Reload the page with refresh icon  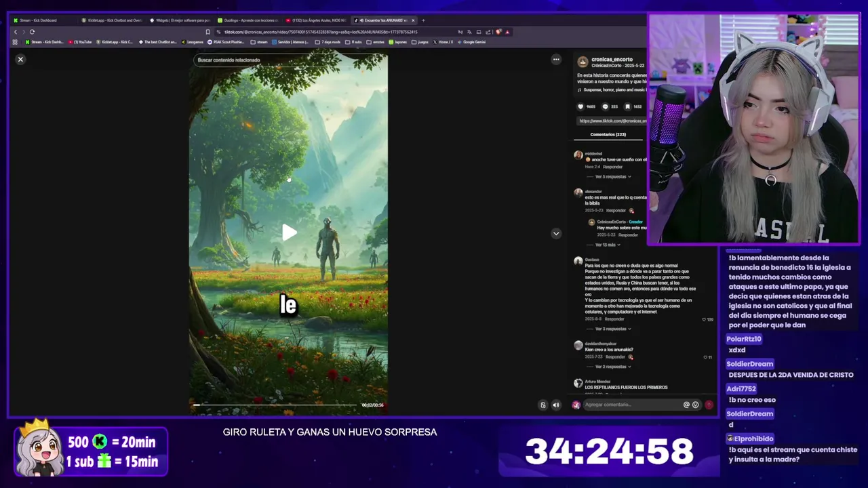[x=32, y=32]
